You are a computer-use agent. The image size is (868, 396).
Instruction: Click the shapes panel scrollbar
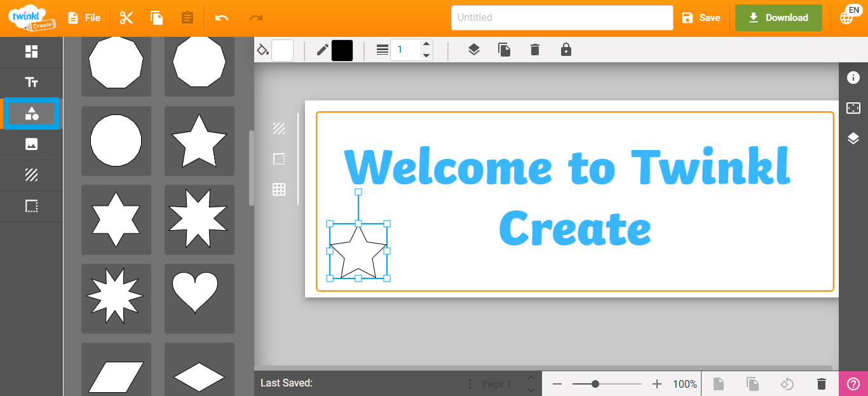pos(251,168)
